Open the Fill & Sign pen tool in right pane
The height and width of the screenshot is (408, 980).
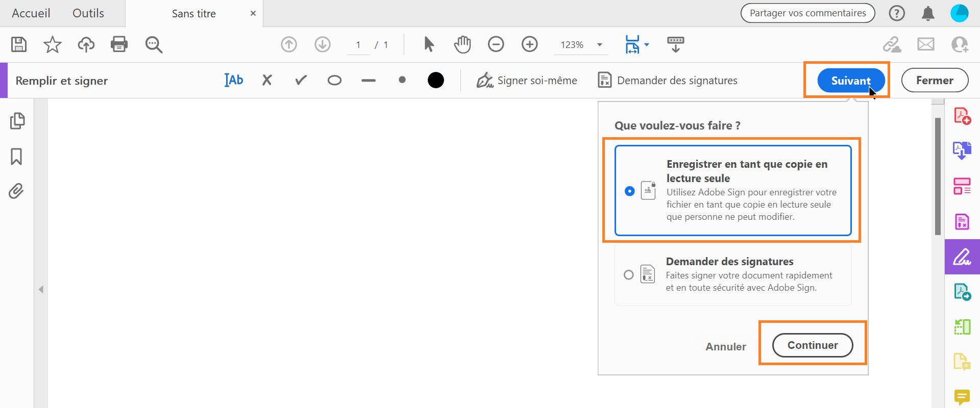(x=963, y=257)
